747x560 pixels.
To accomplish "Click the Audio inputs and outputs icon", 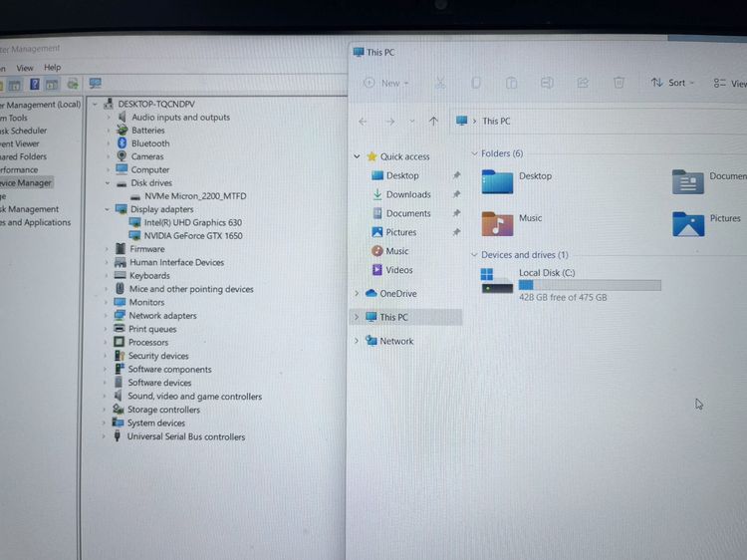I will point(123,117).
